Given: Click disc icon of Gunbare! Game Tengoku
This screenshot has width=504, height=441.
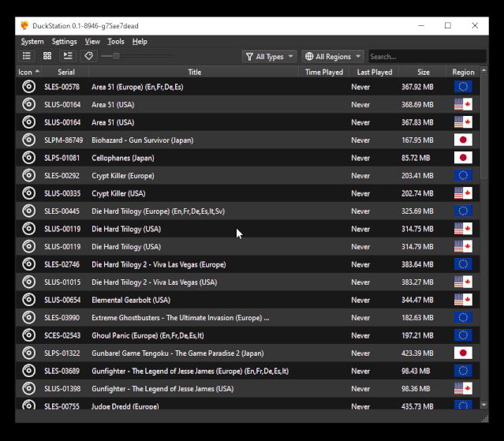Looking at the screenshot, I should point(28,353).
